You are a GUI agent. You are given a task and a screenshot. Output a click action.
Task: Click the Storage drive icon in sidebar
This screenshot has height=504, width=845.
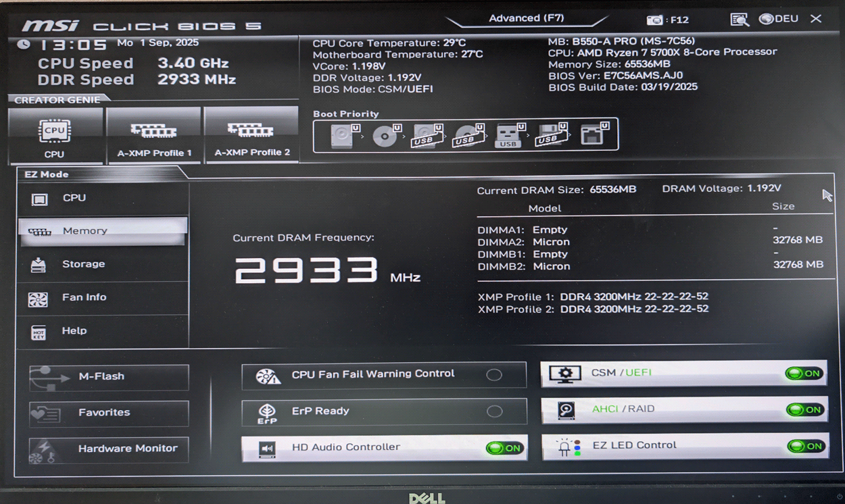click(39, 265)
